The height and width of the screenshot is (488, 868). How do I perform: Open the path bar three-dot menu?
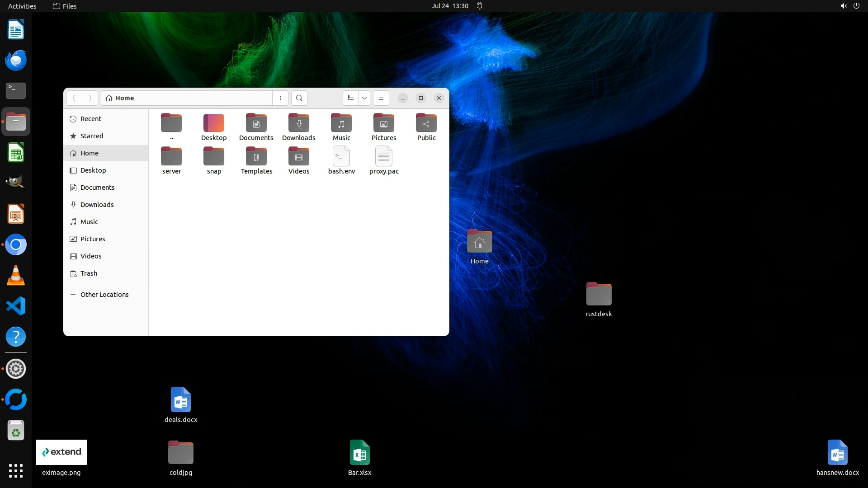[280, 98]
